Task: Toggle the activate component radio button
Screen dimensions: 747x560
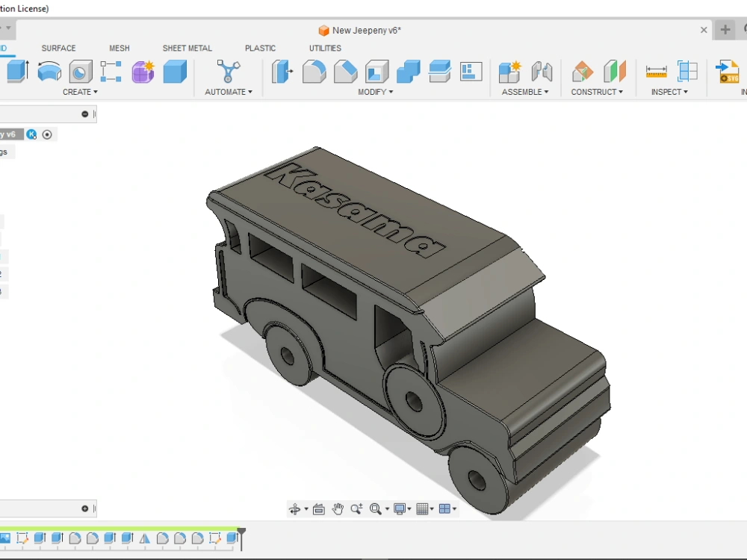Action: (x=46, y=134)
